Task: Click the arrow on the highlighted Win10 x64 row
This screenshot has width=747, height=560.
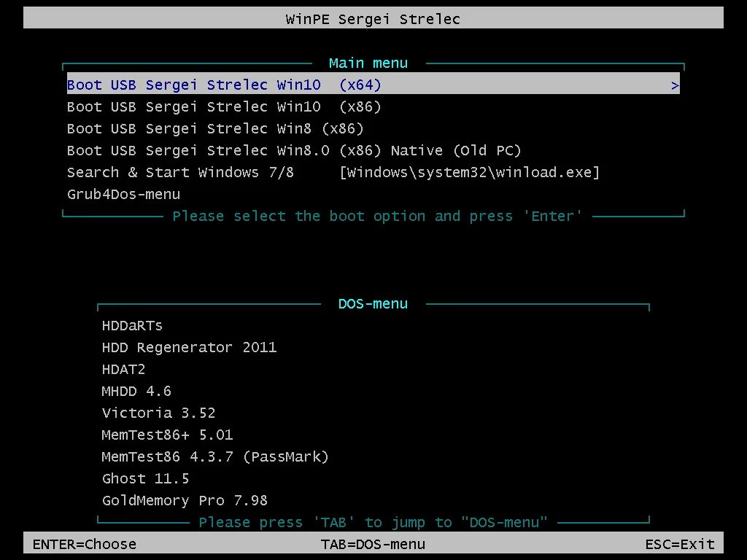Action: pos(675,85)
